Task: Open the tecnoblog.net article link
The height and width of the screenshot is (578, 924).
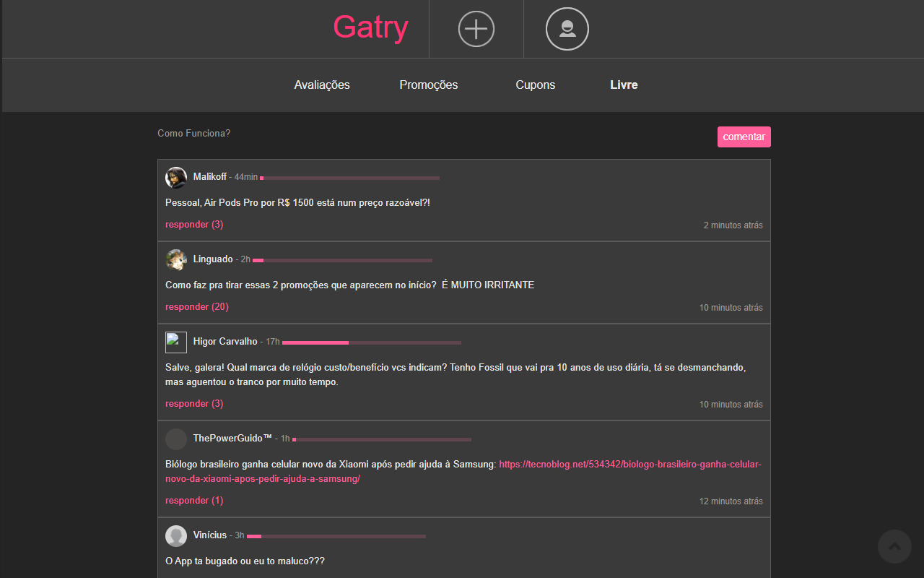Action: click(463, 472)
